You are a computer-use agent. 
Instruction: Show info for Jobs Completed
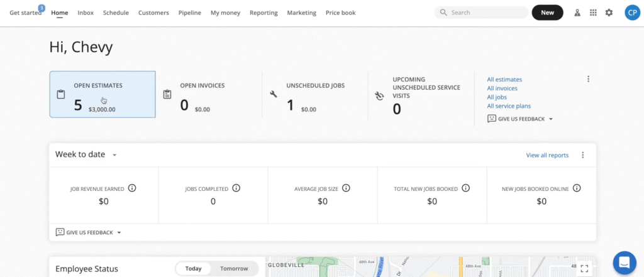pos(236,188)
